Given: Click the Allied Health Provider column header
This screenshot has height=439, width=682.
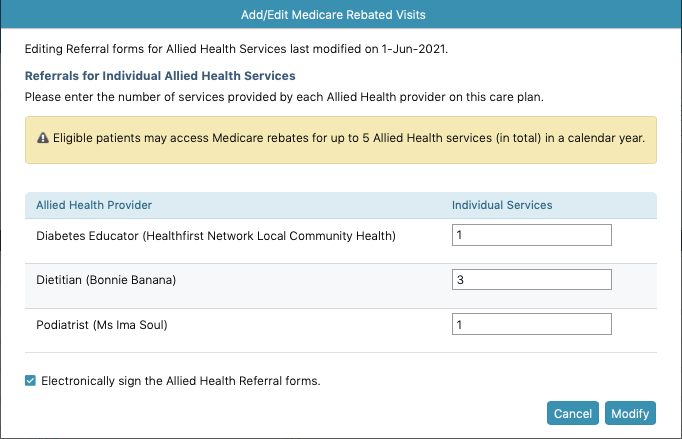Looking at the screenshot, I should pyautogui.click(x=94, y=205).
